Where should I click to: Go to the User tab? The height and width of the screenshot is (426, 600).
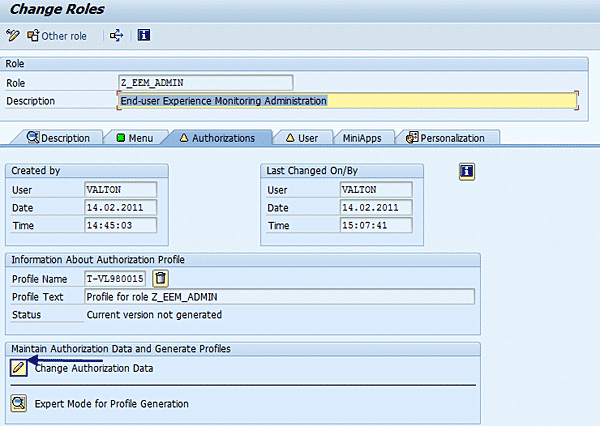point(302,138)
